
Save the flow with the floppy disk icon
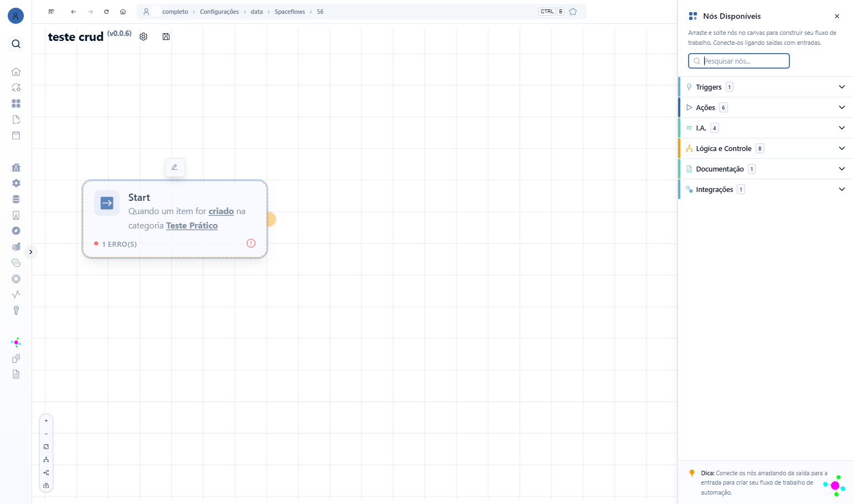click(166, 37)
